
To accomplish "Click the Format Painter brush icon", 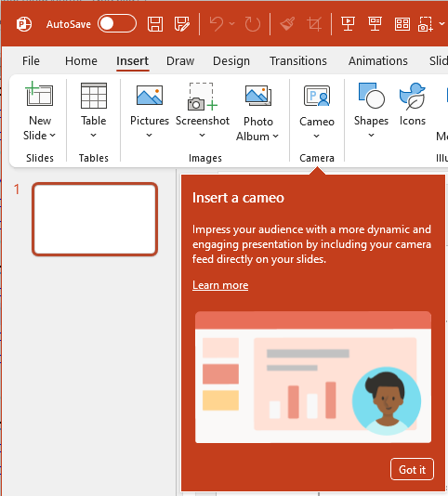I will coord(287,24).
